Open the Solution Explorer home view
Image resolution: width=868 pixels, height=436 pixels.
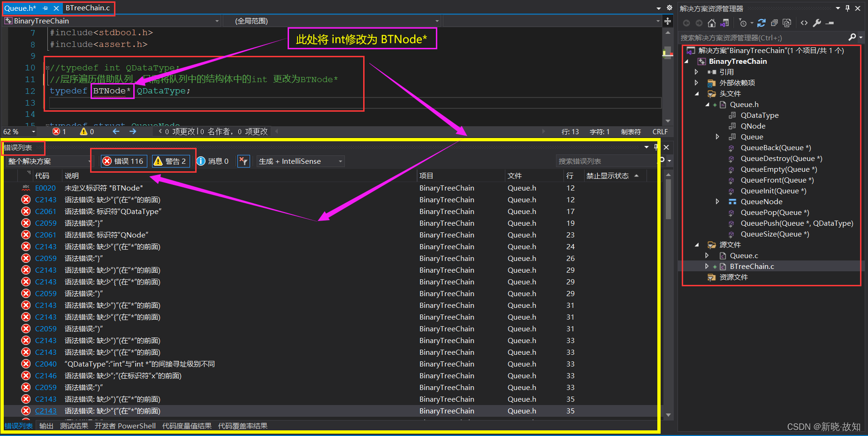coord(712,23)
